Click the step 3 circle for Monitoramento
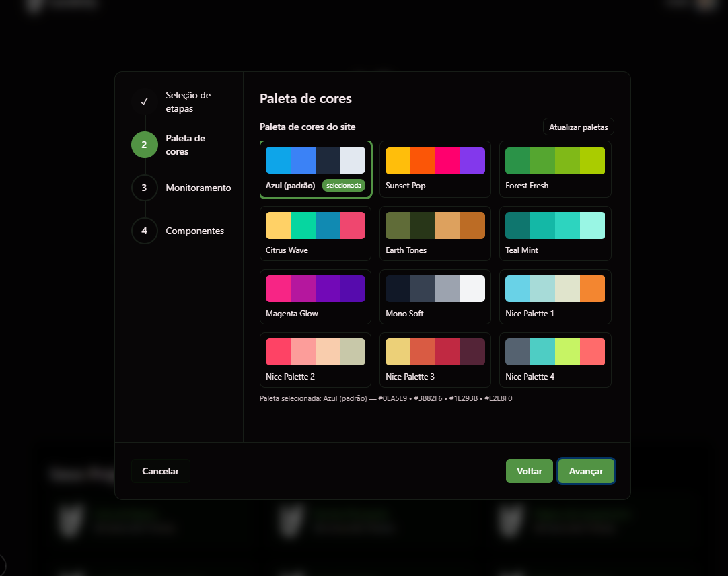This screenshot has width=728, height=576. [144, 188]
